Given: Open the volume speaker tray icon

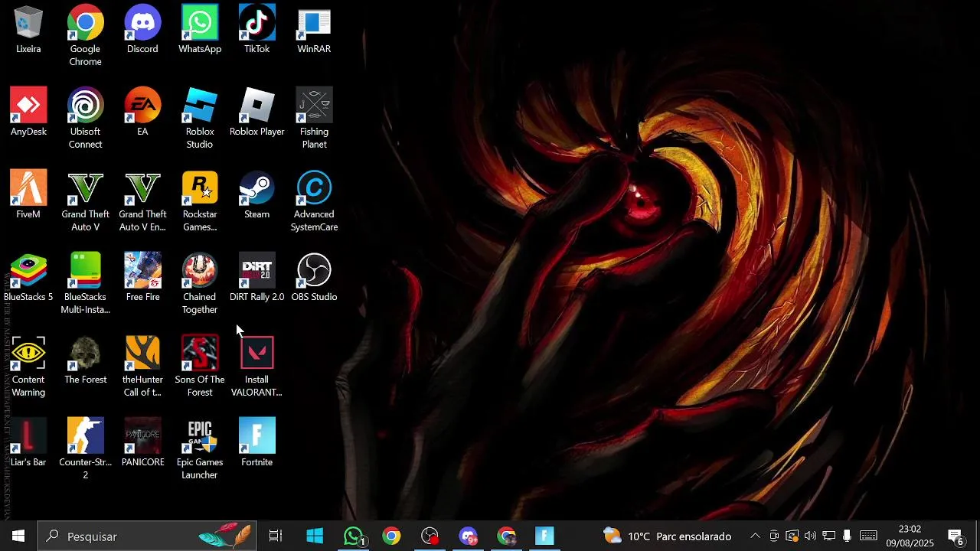Looking at the screenshot, I should [810, 536].
